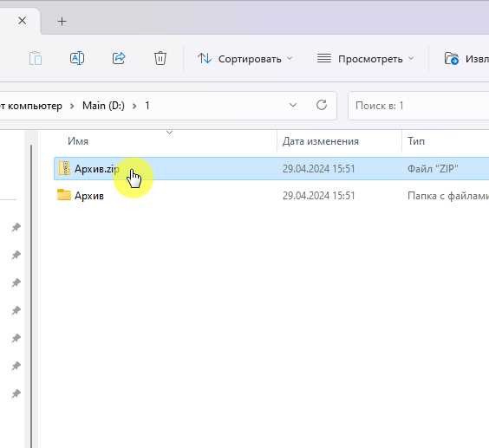This screenshot has height=448, width=489.
Task: Click the Delete trash can icon
Action: 160,58
